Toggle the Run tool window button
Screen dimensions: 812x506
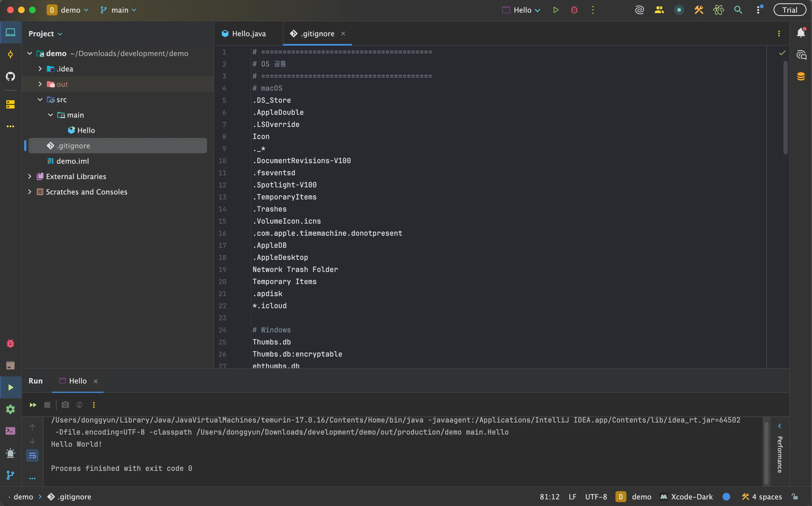(x=10, y=387)
